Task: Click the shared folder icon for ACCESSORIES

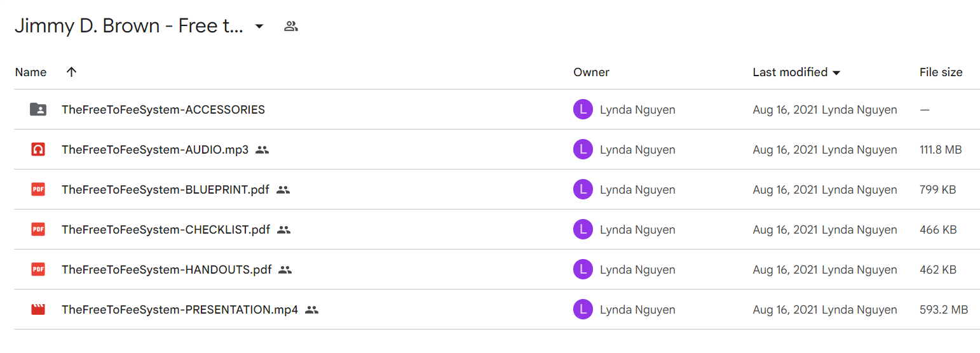Action: (38, 109)
